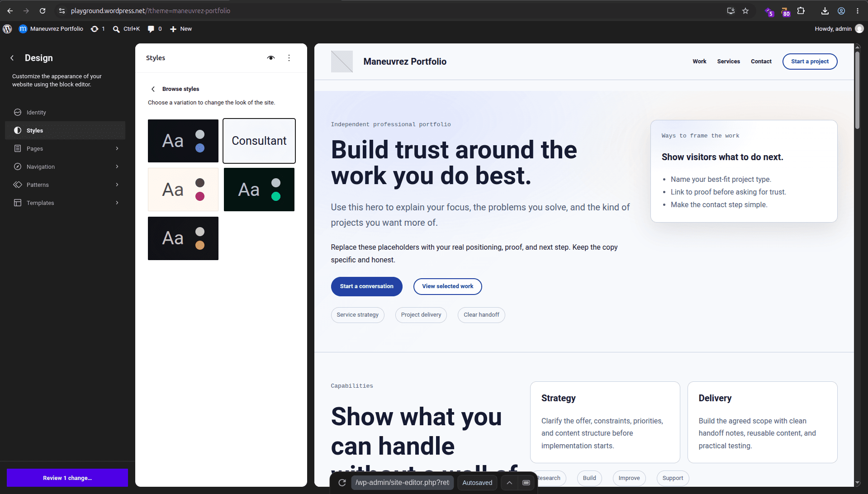Open the comments bubble showing 0
868x494 pixels.
coord(155,29)
